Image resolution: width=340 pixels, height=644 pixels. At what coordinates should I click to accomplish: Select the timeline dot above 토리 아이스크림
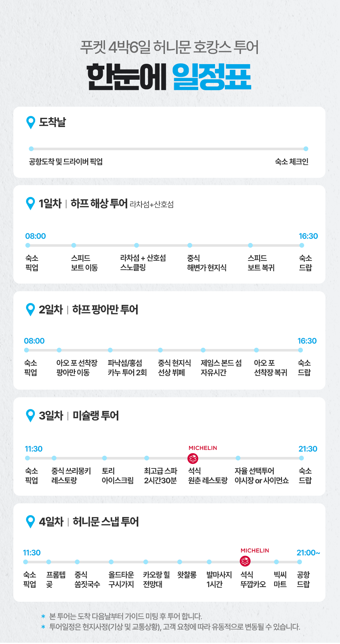(104, 458)
